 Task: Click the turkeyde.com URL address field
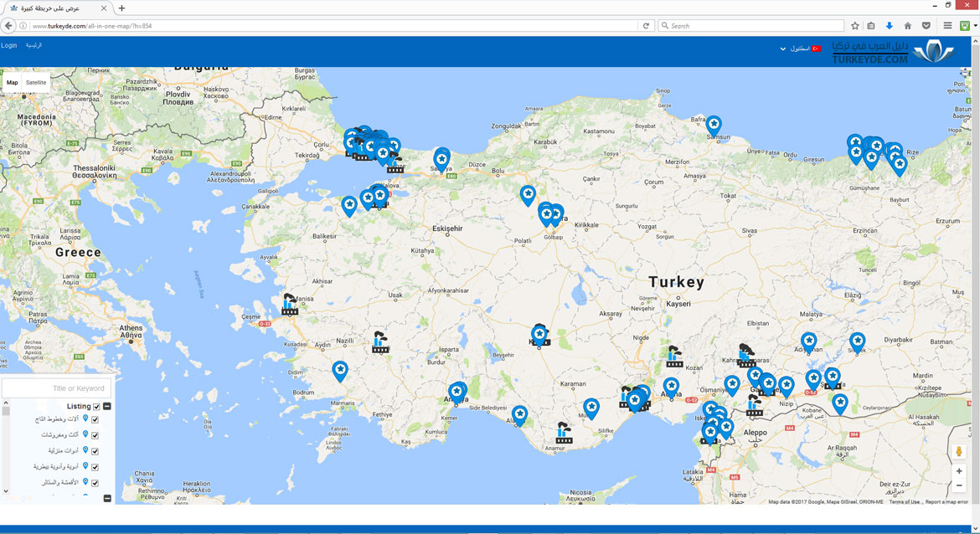334,26
